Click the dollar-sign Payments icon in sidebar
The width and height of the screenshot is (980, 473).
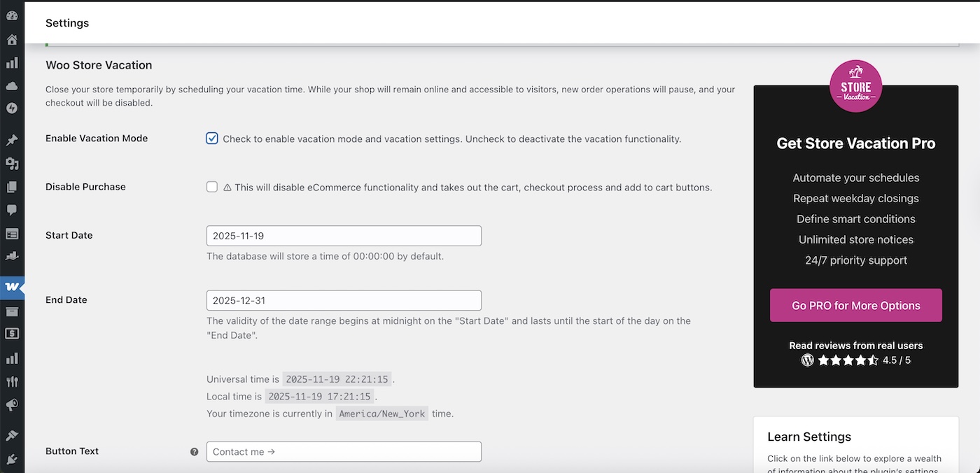12,334
